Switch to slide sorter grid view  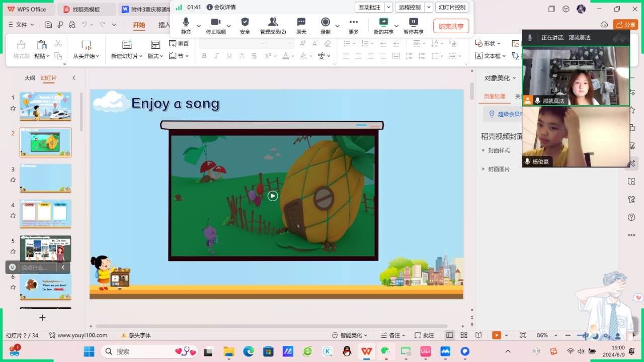point(464,335)
